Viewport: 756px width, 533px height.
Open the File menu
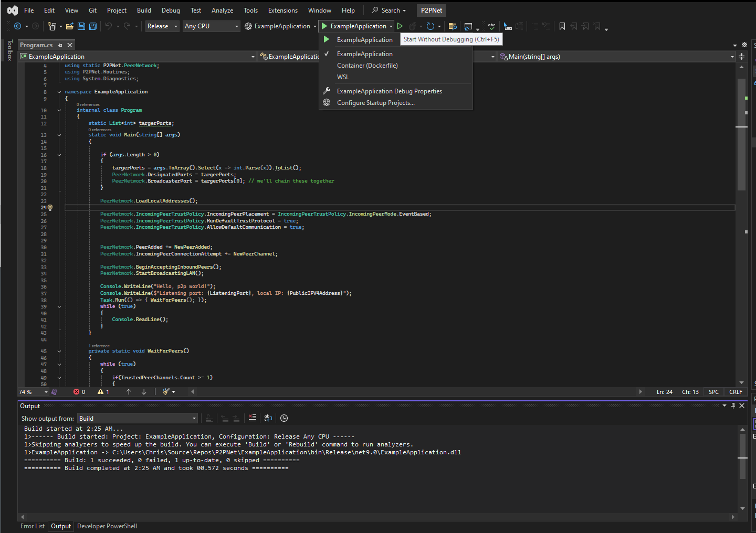tap(29, 10)
